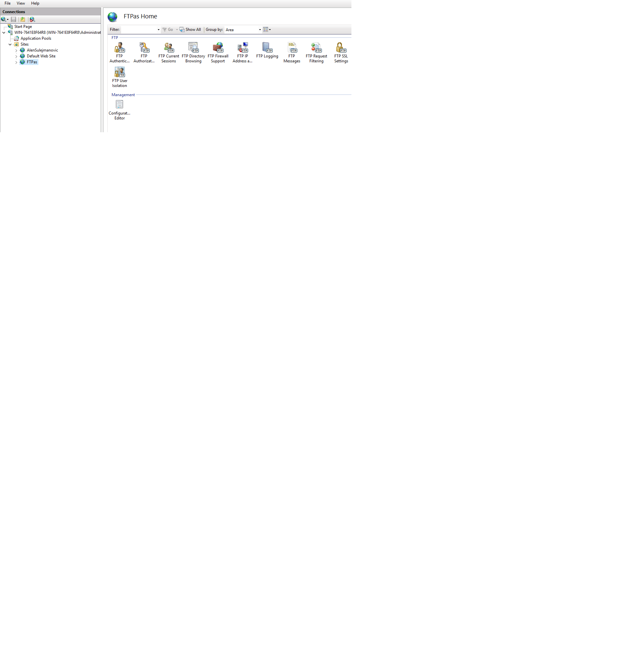Click the create new connection globe icon in Connections toolbar

(x=3, y=19)
